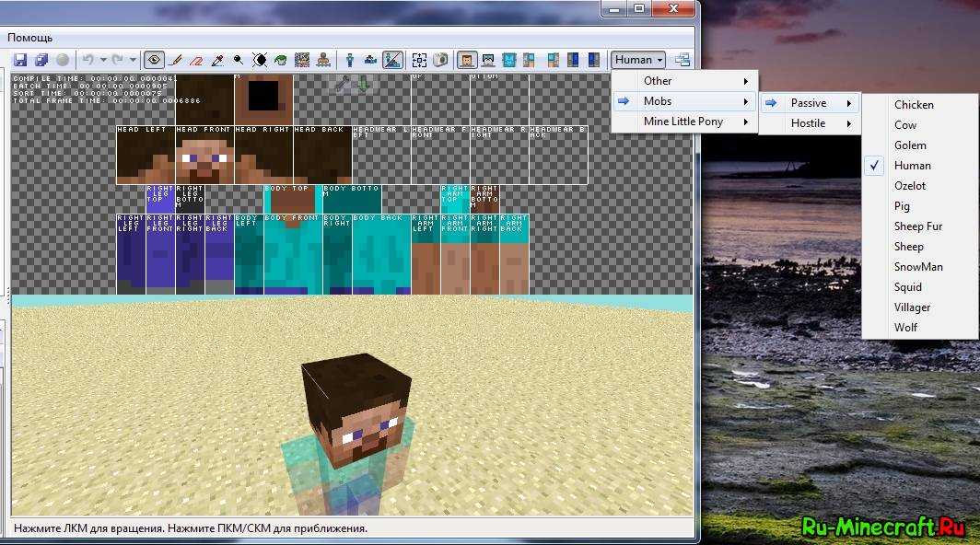Select the Stamp tool
The height and width of the screenshot is (545, 980).
coord(323,60)
